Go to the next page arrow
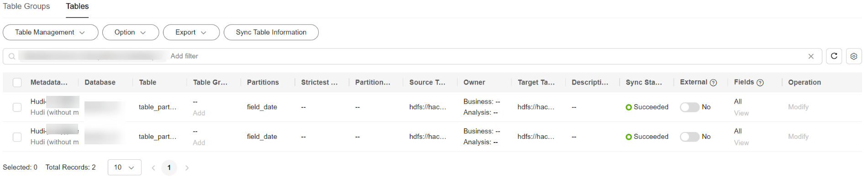This screenshot has width=868, height=179. point(187,168)
